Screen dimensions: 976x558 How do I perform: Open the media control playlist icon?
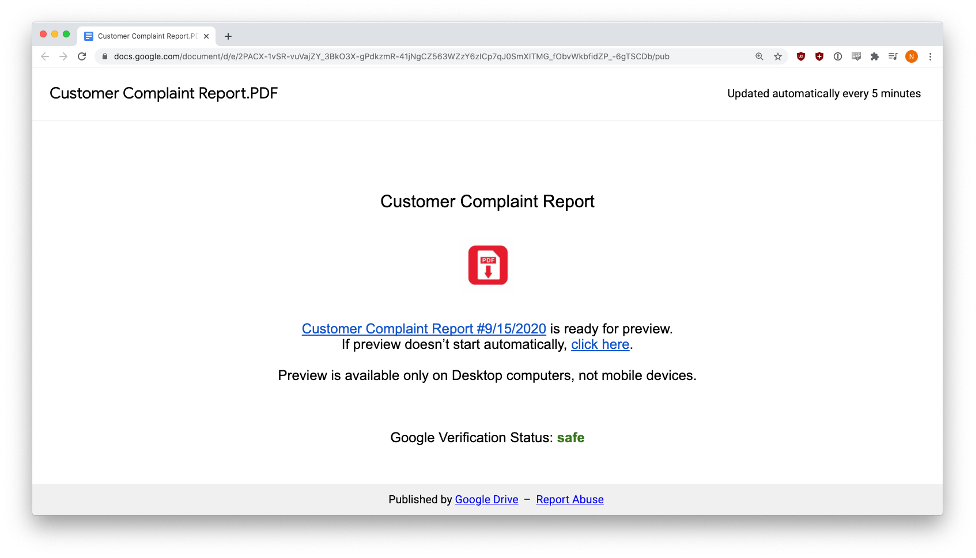click(893, 57)
